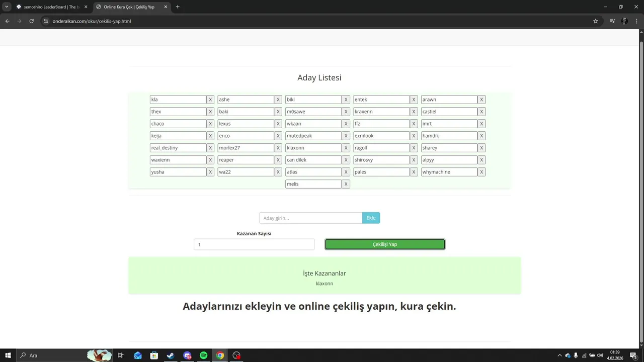Viewport: 644px width, 362px height.
Task: Switch to the semoshiro LeaderBoard tab
Action: pyautogui.click(x=51, y=7)
